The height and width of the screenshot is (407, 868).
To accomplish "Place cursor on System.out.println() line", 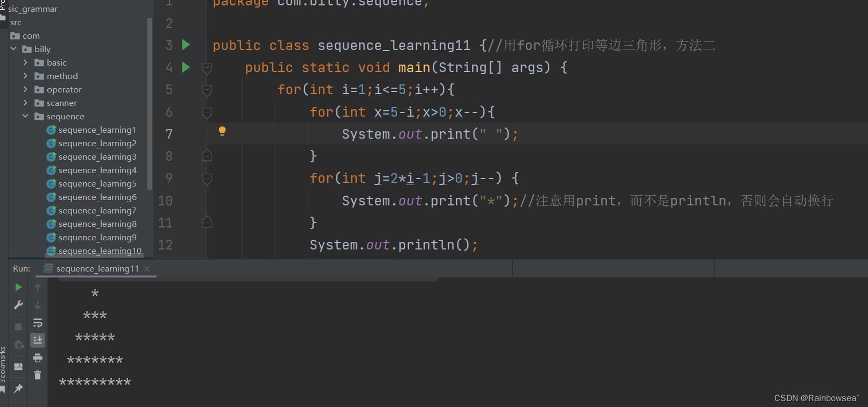I will point(393,245).
